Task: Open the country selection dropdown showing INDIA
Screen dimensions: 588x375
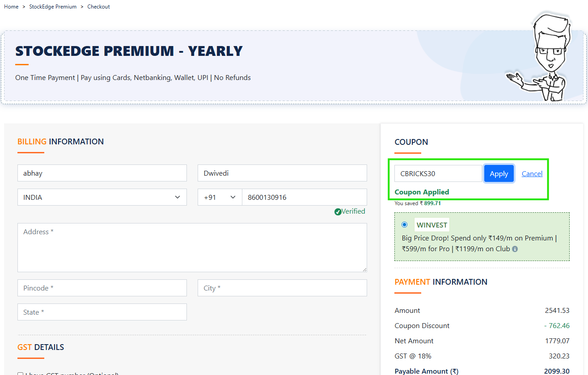Action: coord(102,197)
